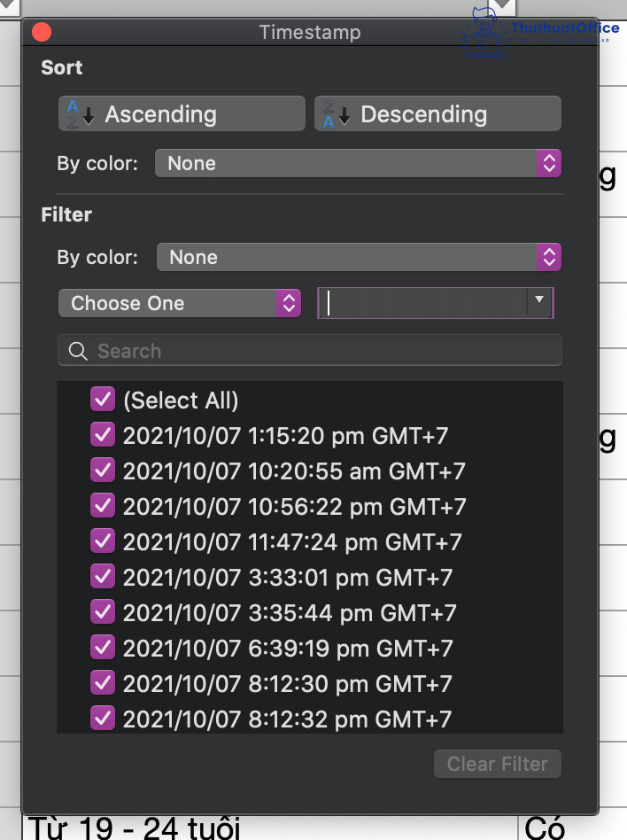The width and height of the screenshot is (627, 840).
Task: Uncheck the 1:15:20 pm timestamp
Action: (103, 435)
